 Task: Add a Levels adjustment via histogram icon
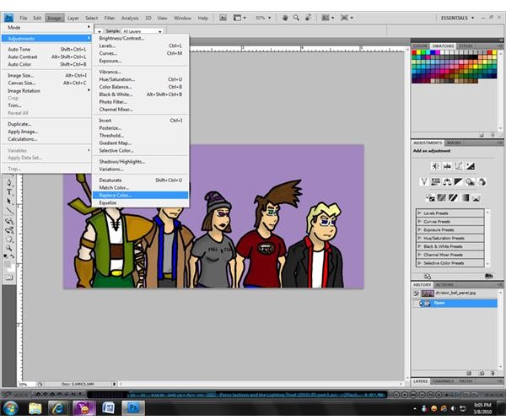point(447,166)
